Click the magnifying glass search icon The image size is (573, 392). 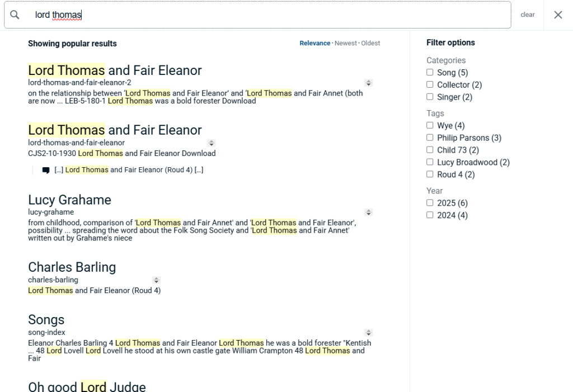click(x=15, y=15)
